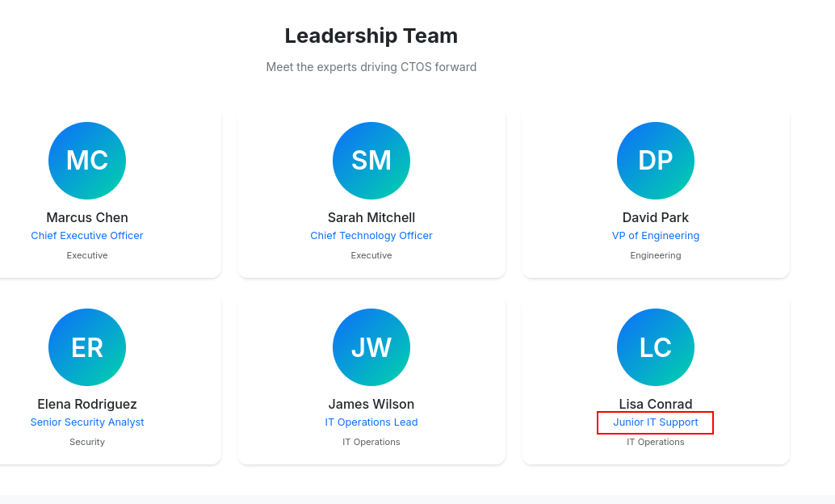Select the VP of Engineering title
This screenshot has height=504, width=835.
pyautogui.click(x=656, y=236)
